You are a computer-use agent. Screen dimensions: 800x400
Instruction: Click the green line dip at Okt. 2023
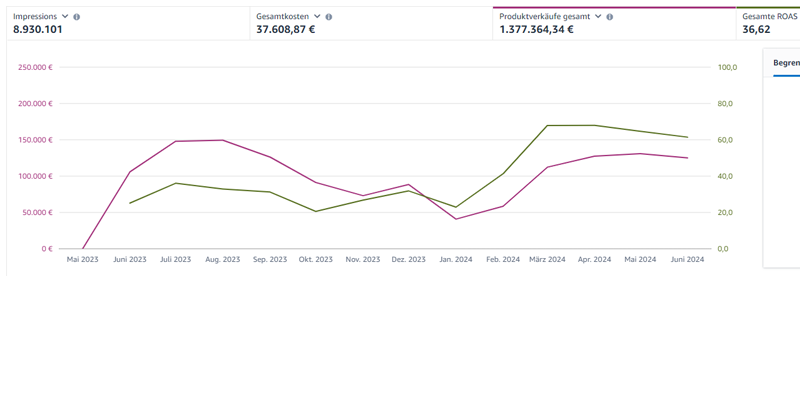316,211
